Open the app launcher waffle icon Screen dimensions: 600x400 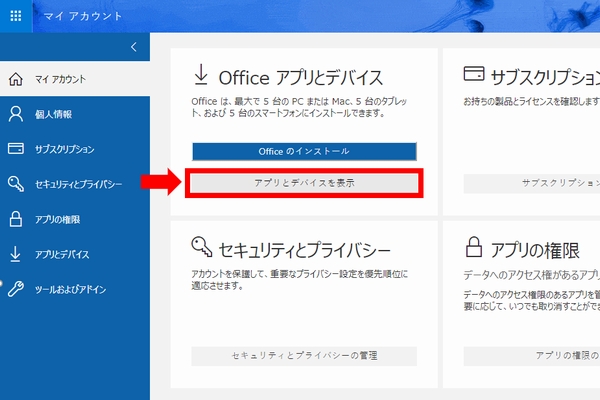(x=16, y=16)
